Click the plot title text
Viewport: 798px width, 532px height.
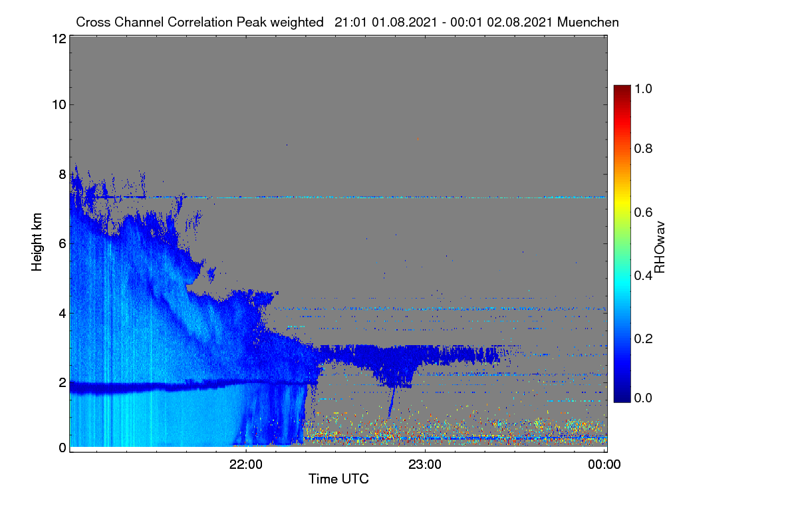(x=347, y=22)
